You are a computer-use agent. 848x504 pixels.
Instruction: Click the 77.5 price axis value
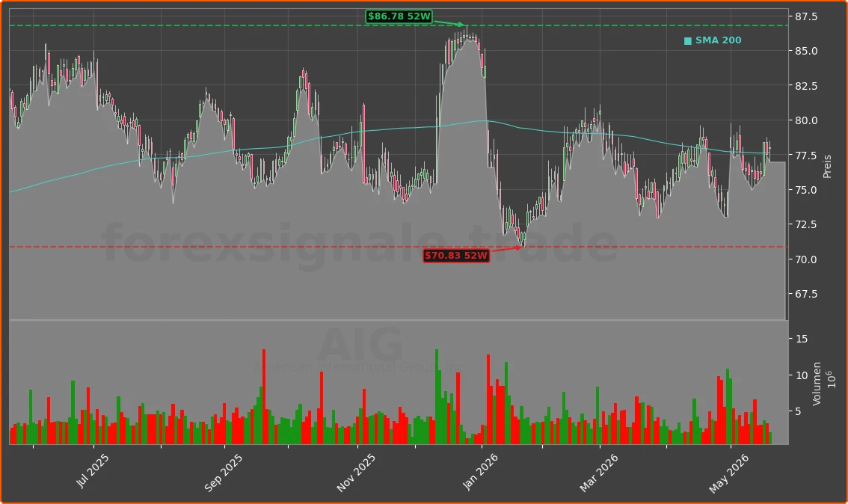coord(806,156)
